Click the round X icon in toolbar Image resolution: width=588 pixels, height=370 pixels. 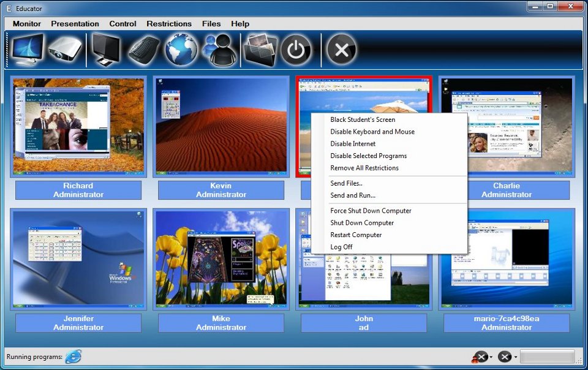point(341,50)
